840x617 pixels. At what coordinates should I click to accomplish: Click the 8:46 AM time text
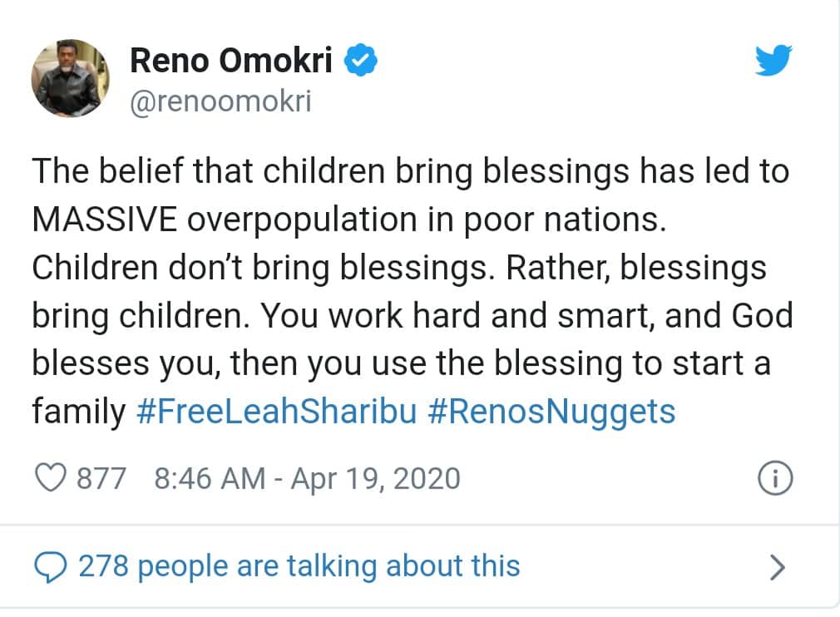[x=210, y=478]
